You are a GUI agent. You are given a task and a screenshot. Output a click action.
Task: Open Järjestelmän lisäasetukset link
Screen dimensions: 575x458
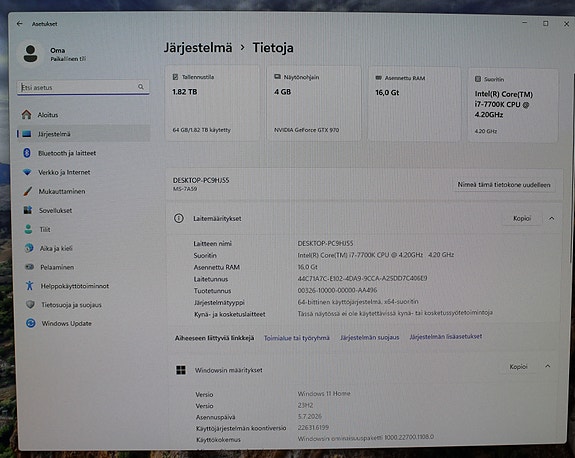tap(446, 336)
